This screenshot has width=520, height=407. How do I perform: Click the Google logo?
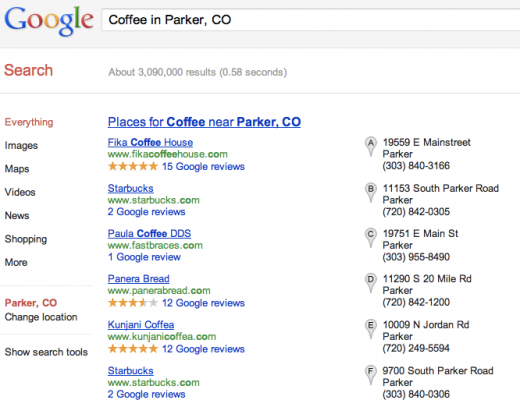pos(49,21)
